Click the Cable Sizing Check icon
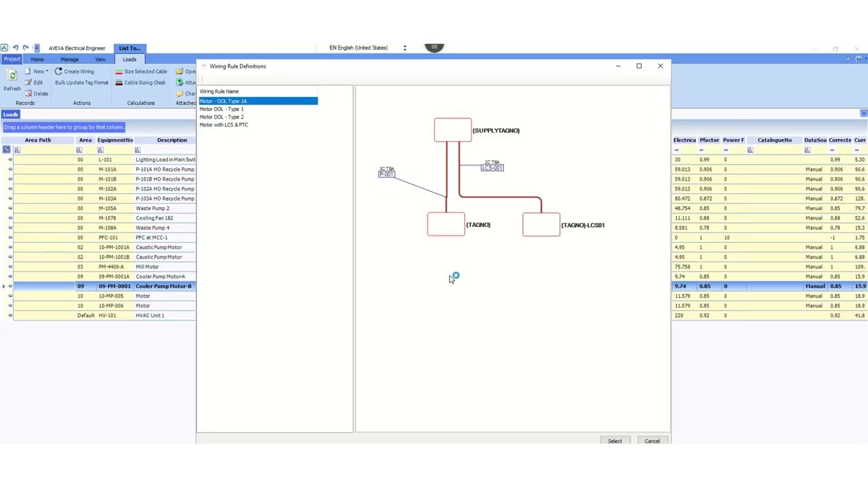868x488 pixels. 119,83
